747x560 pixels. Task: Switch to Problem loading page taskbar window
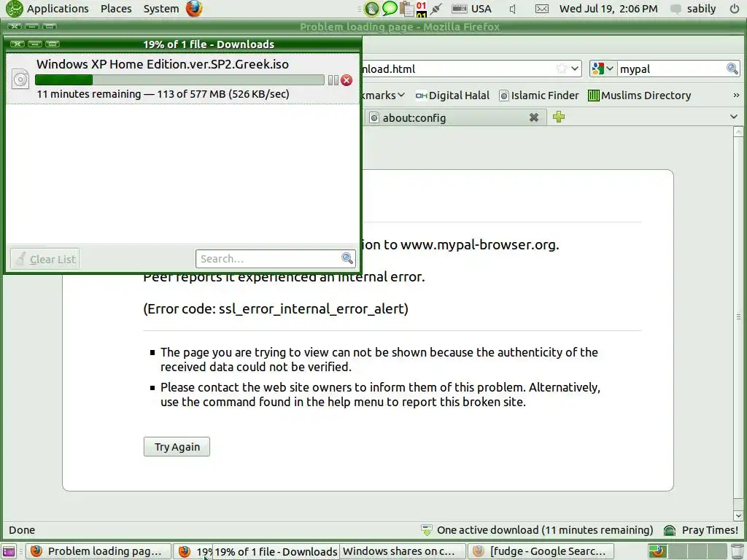pyautogui.click(x=98, y=551)
